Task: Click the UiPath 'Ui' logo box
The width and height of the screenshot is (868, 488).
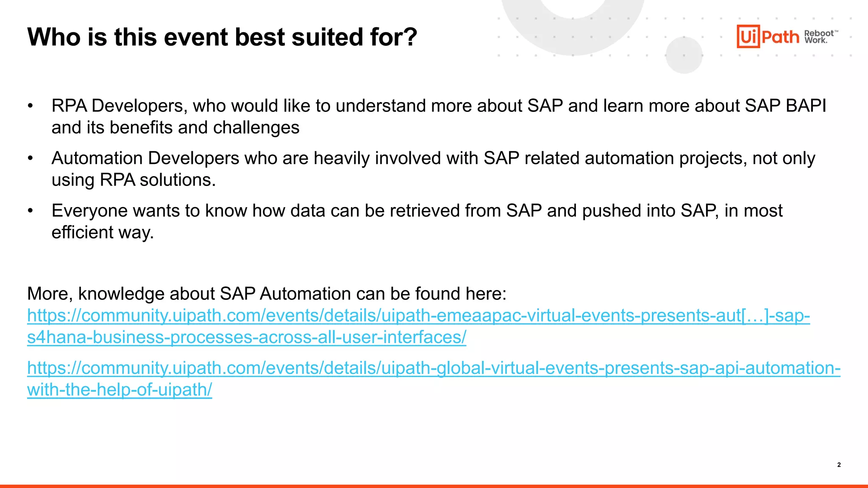Action: click(748, 36)
